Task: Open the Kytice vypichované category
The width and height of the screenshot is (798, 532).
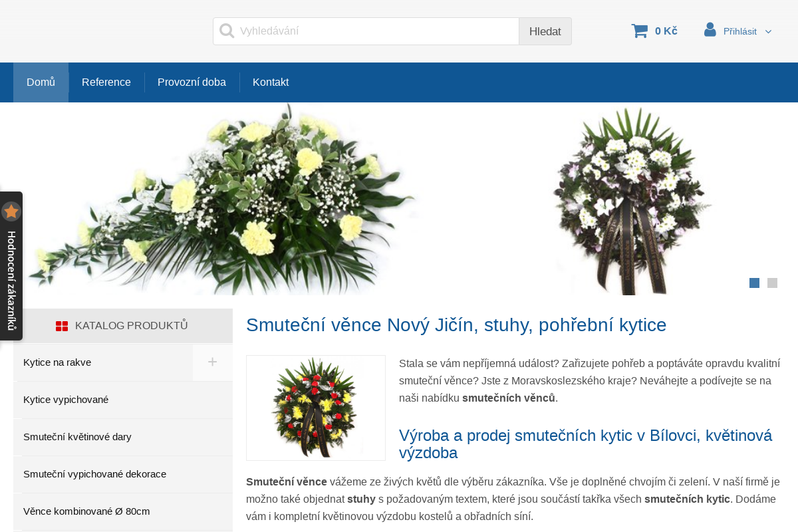Action: coord(66,400)
